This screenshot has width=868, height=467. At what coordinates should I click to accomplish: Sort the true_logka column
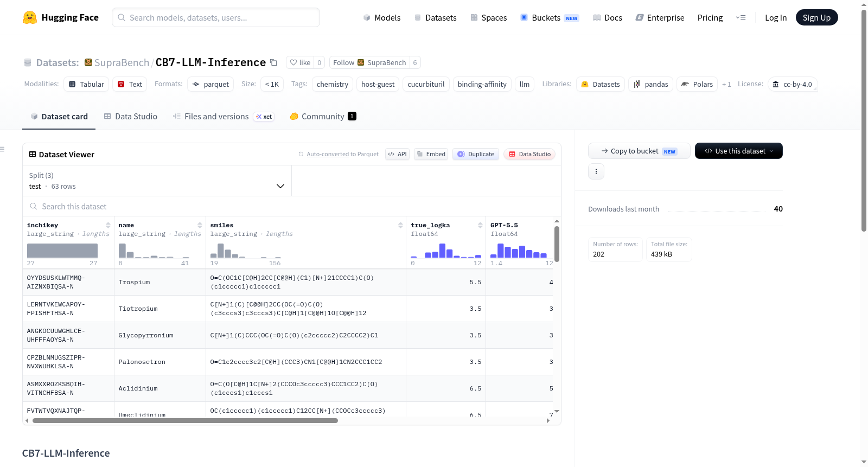point(480,225)
